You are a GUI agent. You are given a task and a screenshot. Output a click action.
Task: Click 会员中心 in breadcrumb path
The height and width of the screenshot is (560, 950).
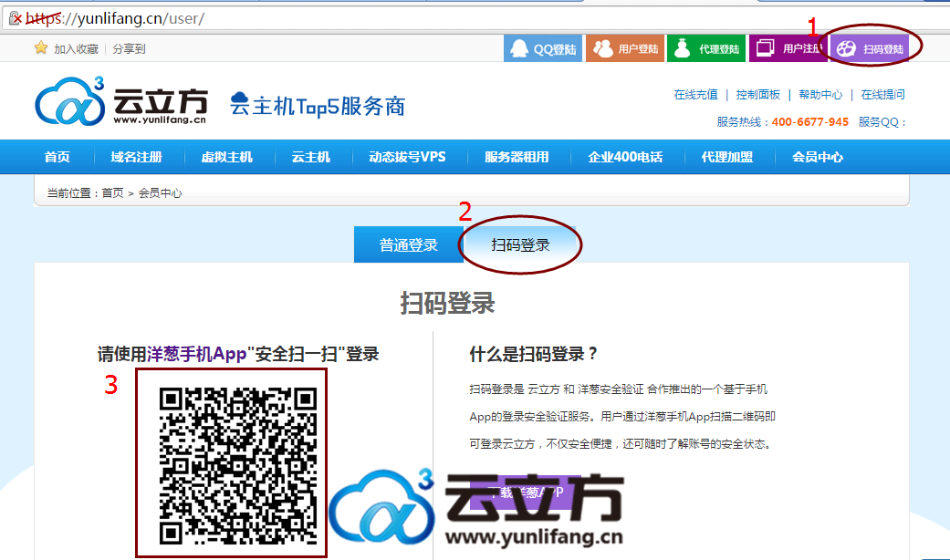[160, 193]
